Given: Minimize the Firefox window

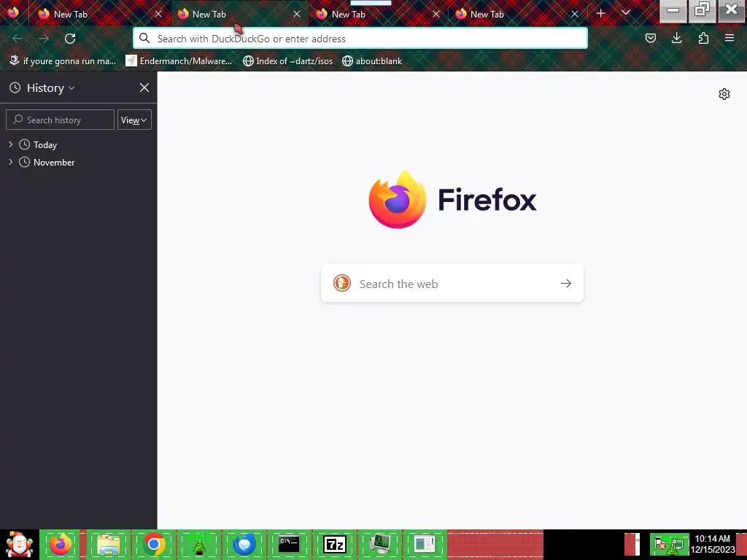Looking at the screenshot, I should 673,10.
